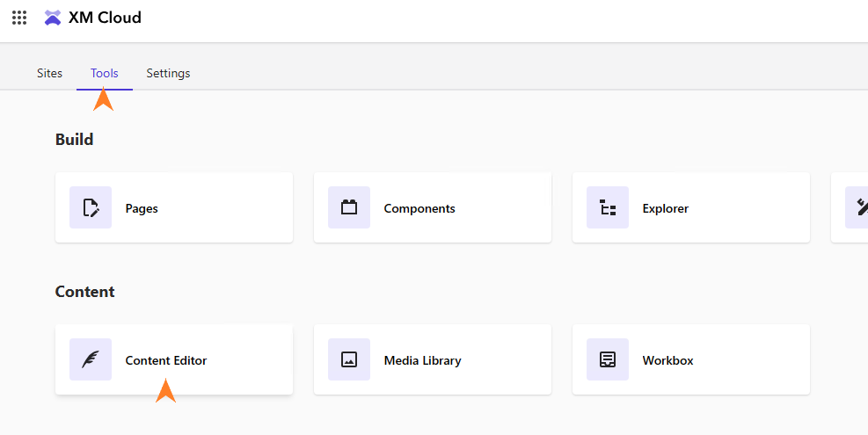Click the Media Library image icon
The height and width of the screenshot is (435, 868).
pos(349,359)
